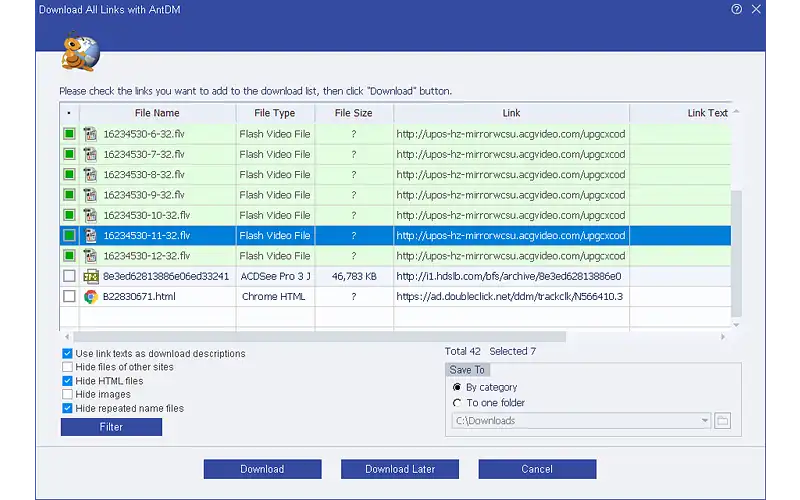The height and width of the screenshot is (500, 800).
Task: Click the file icon for 16234530-10-32.flv
Action: [x=90, y=215]
